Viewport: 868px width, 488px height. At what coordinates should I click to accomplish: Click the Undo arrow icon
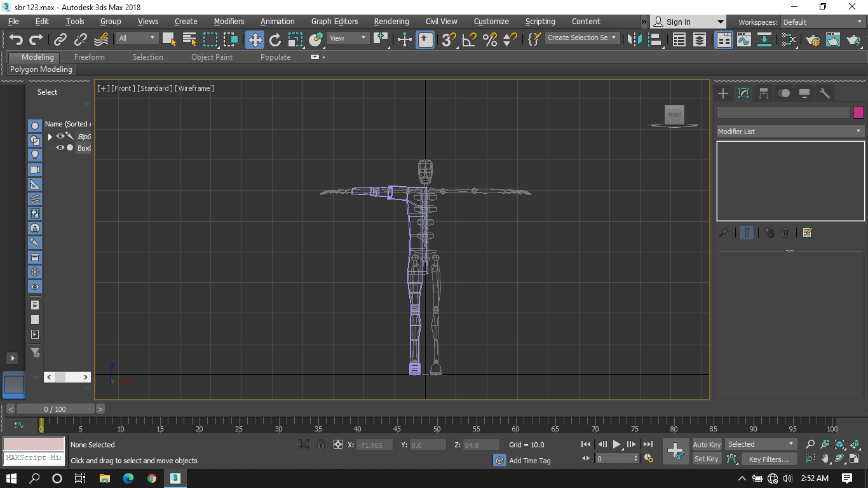(16, 39)
